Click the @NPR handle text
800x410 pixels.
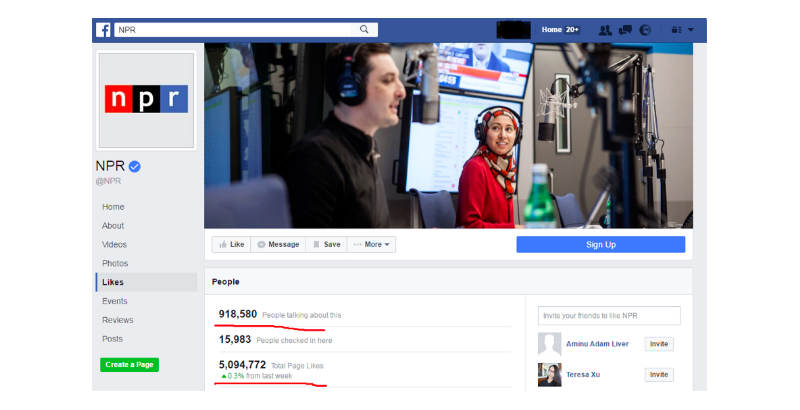click(x=108, y=182)
